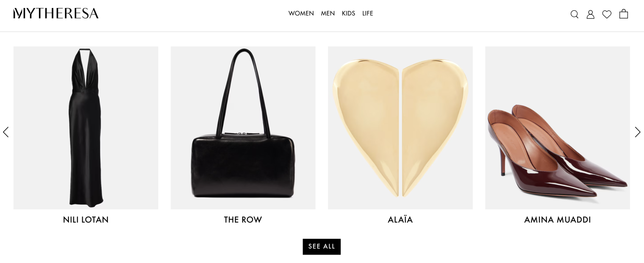Open the LIFE menu
This screenshot has height=263, width=644.
pos(367,13)
